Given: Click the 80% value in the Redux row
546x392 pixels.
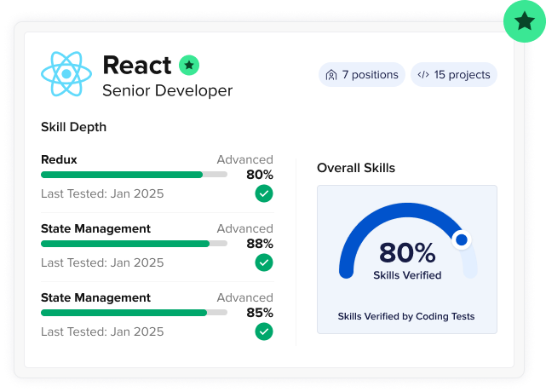Looking at the screenshot, I should [x=260, y=175].
